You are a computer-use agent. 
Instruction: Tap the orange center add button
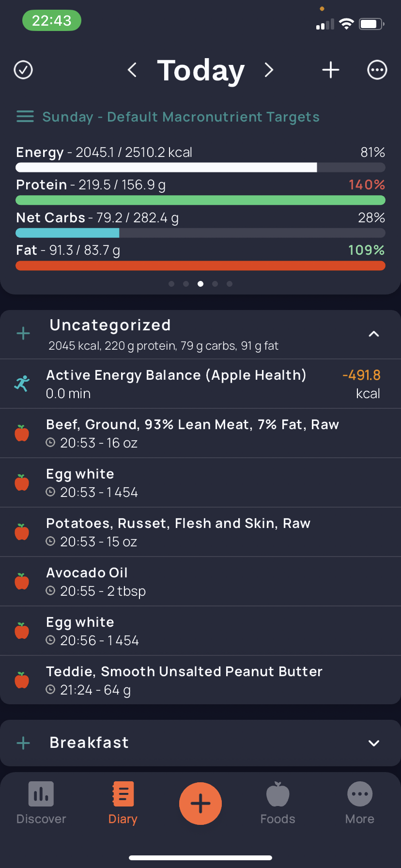pos(200,804)
